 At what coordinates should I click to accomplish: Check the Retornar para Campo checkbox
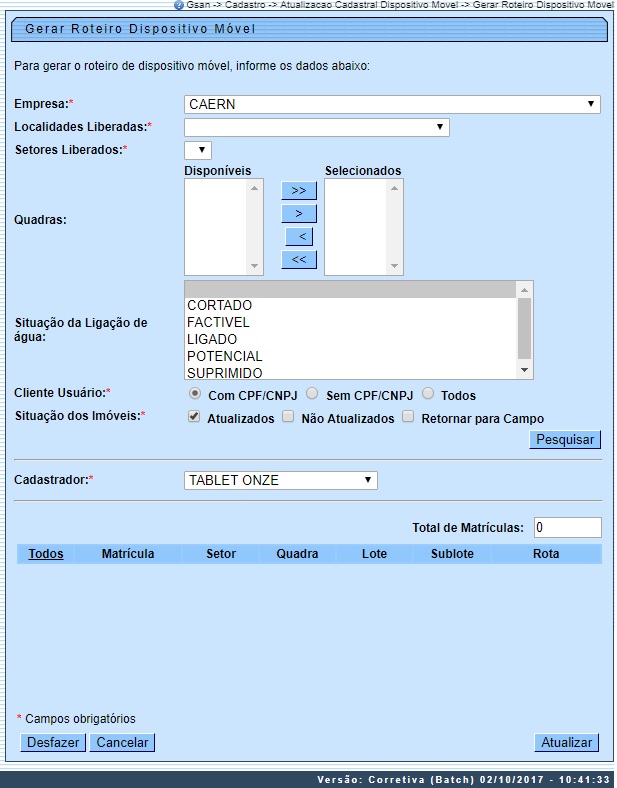408,418
